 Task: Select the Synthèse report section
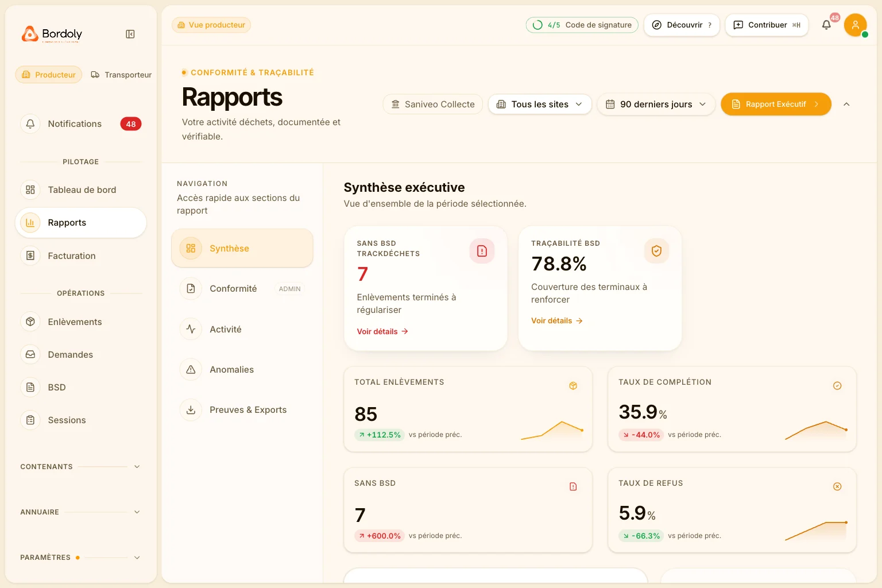tap(242, 248)
